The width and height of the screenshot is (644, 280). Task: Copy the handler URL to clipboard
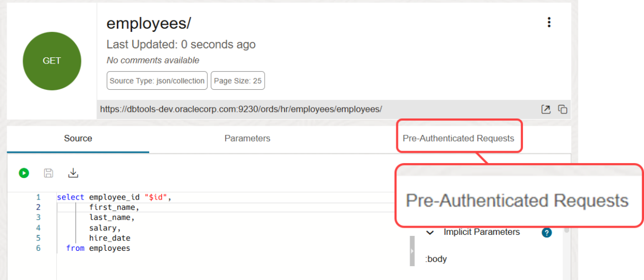click(563, 109)
